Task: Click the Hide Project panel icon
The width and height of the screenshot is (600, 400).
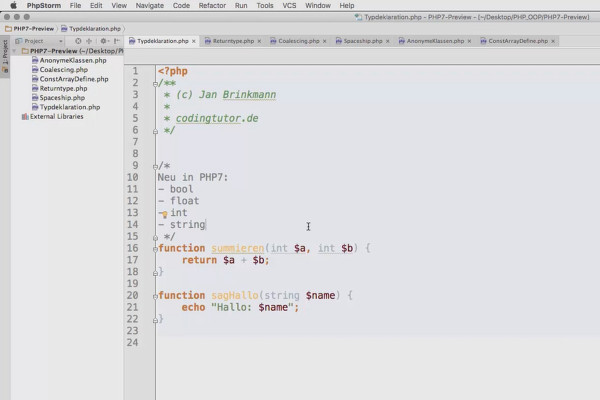Action: pyautogui.click(x=117, y=41)
